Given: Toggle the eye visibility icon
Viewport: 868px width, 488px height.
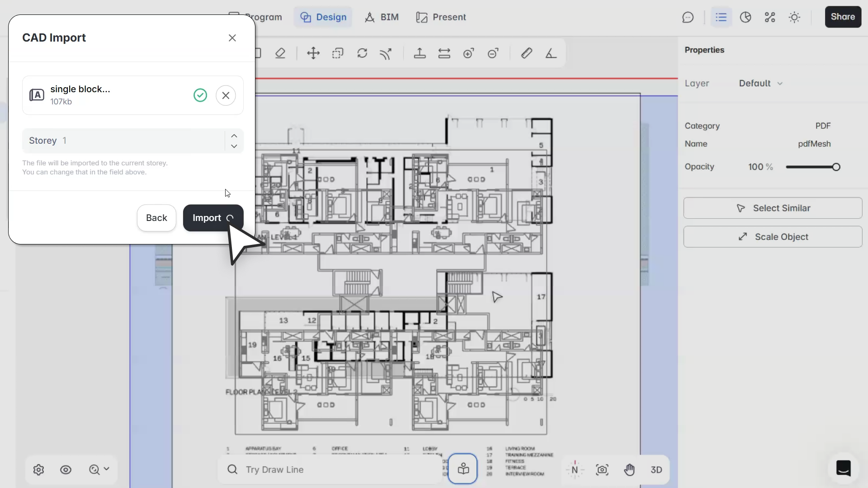Looking at the screenshot, I should pyautogui.click(x=66, y=470).
